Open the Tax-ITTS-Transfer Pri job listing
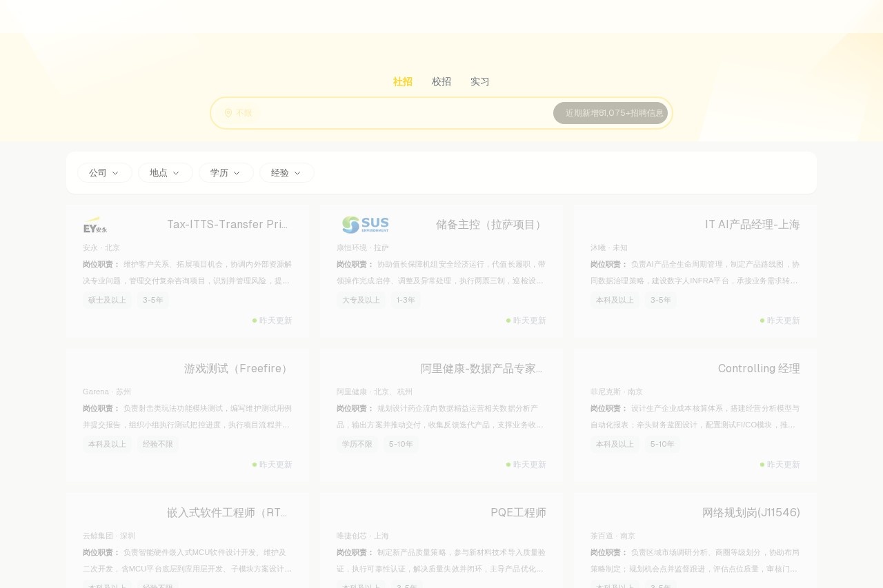This screenshot has width=883, height=588. 227,225
